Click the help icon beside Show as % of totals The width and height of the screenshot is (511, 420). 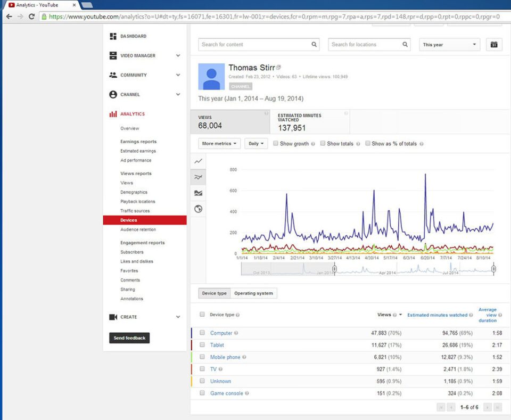pos(422,144)
